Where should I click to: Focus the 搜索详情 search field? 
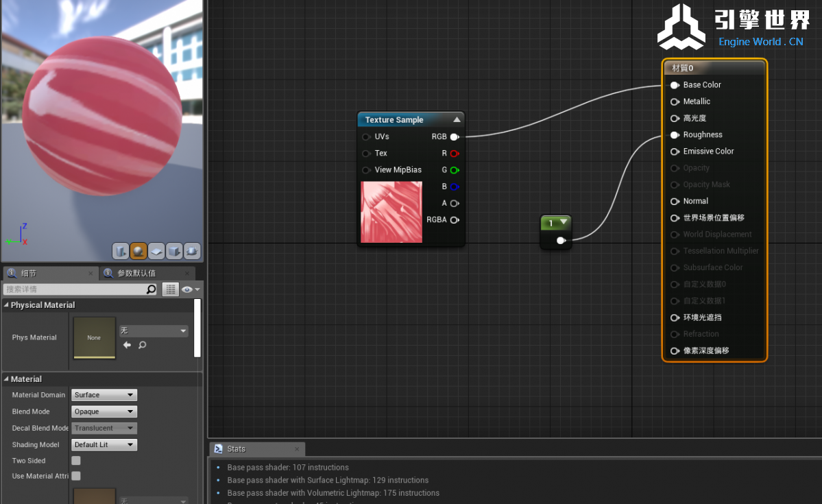pos(75,289)
